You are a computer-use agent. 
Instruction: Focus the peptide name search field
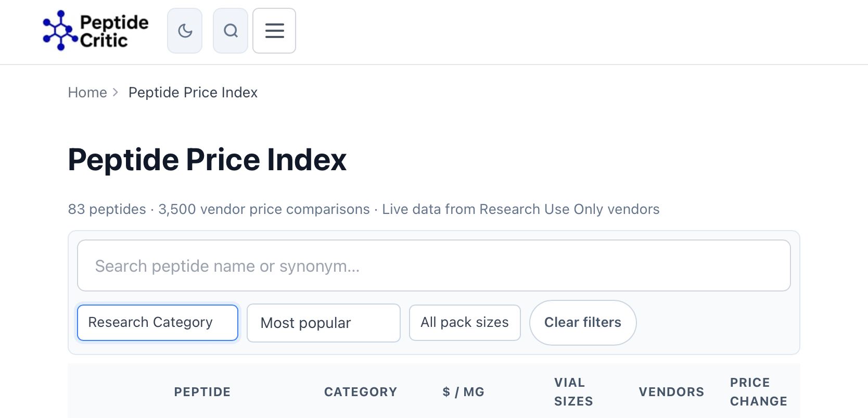(434, 265)
